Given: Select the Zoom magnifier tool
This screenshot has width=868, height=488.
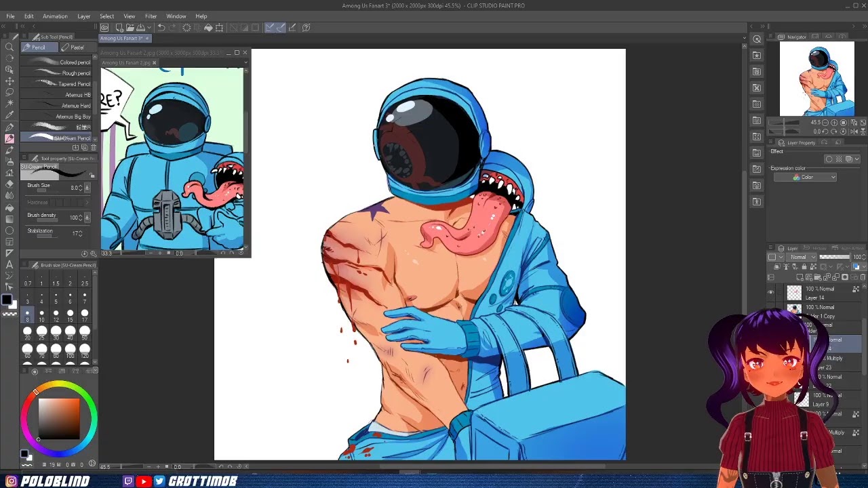Looking at the screenshot, I should click(9, 46).
